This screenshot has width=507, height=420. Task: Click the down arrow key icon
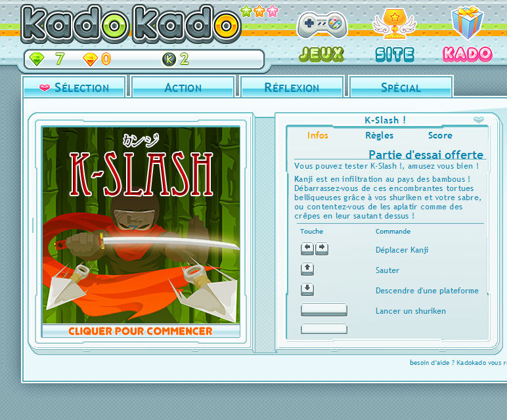coord(307,289)
